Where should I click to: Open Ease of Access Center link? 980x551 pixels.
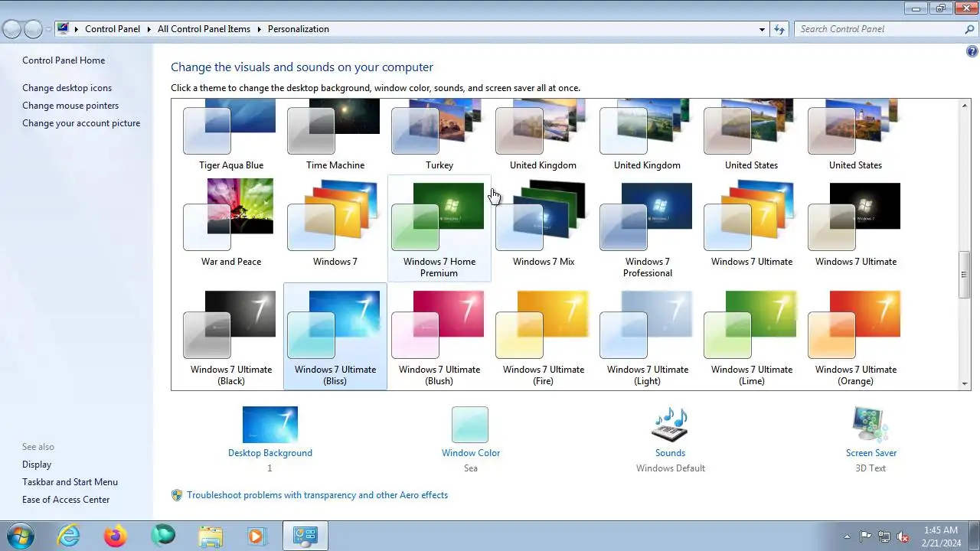point(66,500)
